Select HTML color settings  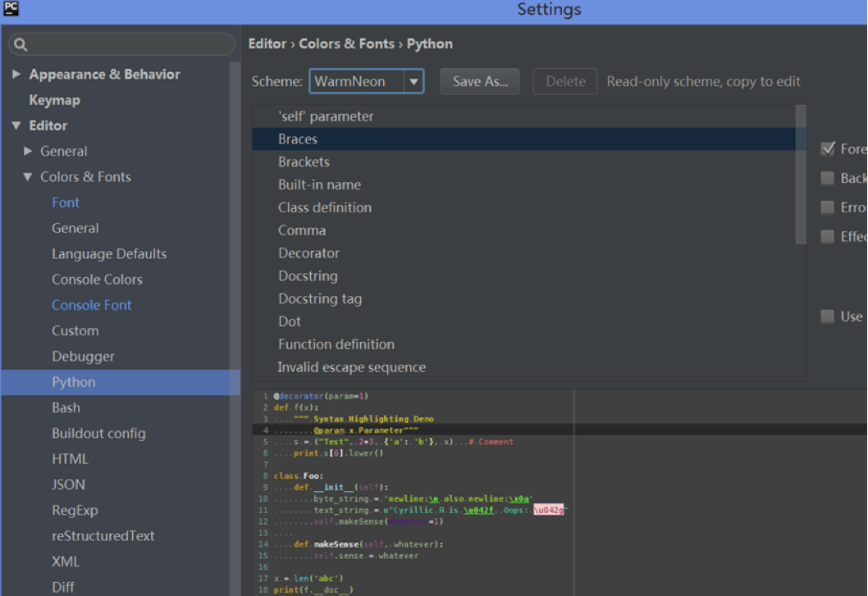pyautogui.click(x=70, y=459)
